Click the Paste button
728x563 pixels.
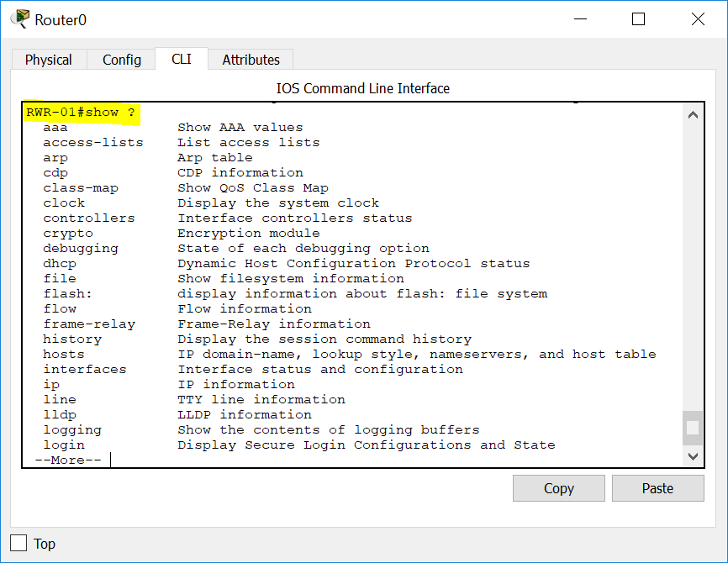657,488
